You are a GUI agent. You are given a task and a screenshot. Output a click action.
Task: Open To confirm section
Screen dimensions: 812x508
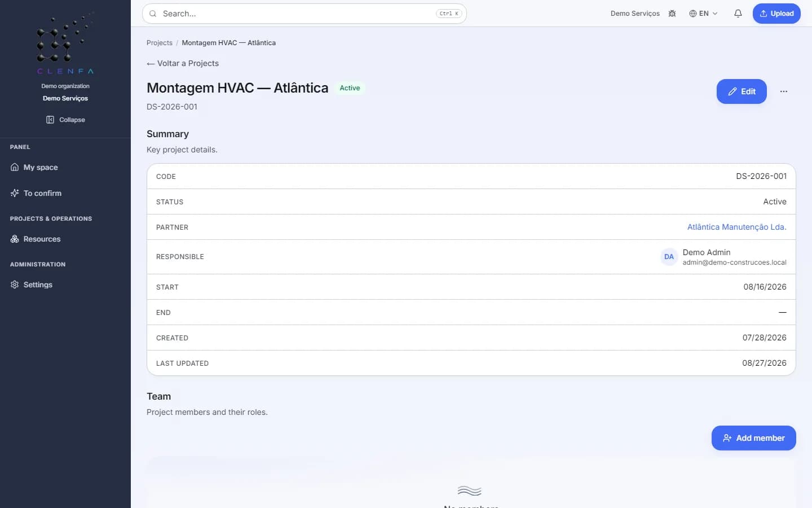65,193
